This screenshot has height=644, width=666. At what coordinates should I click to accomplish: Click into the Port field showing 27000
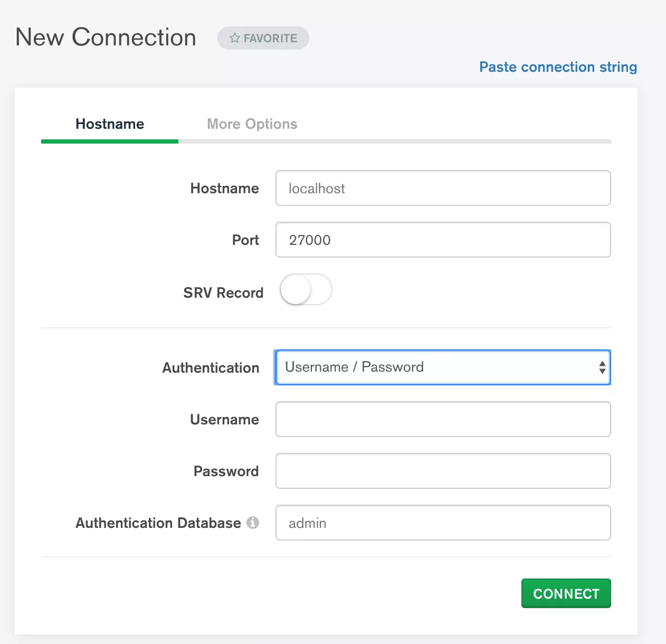pos(443,240)
